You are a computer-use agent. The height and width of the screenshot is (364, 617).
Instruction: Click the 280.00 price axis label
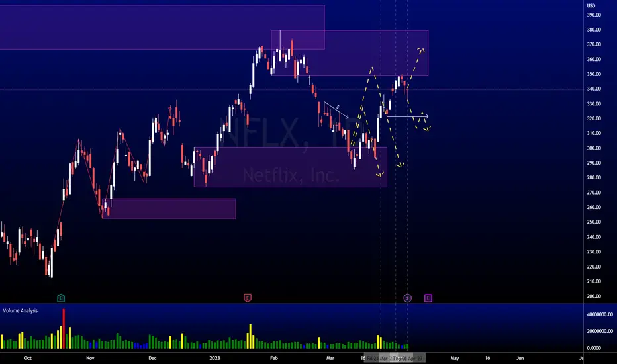point(594,177)
